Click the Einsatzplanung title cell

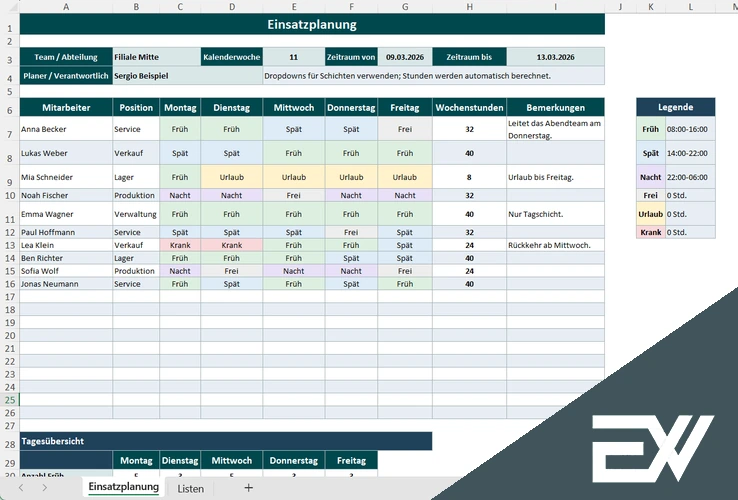click(x=312, y=24)
